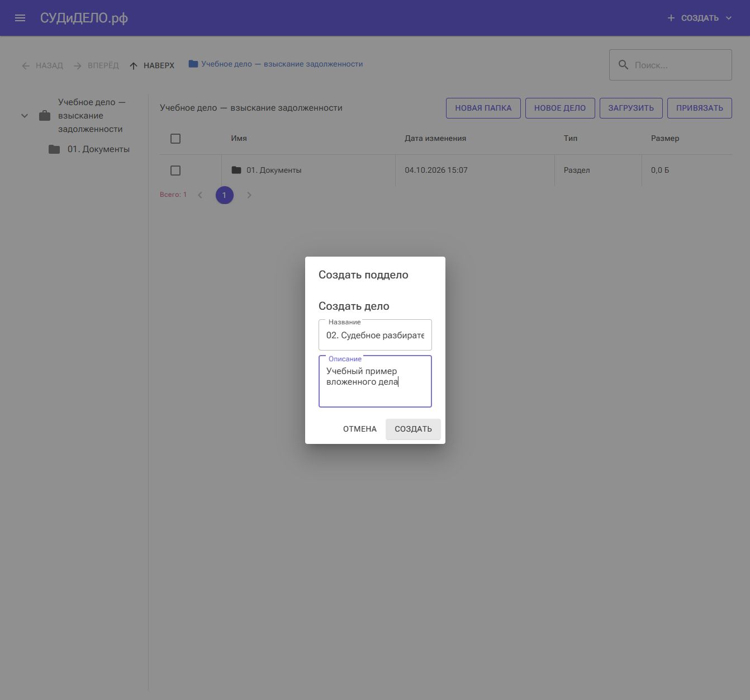Open 01. Документы in the file table
750x700 pixels.
tap(274, 170)
